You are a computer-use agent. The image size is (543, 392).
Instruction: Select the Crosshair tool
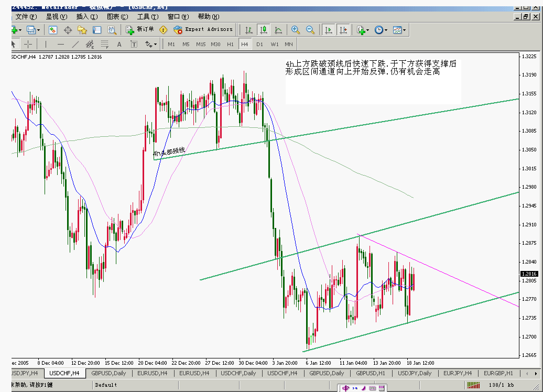[x=28, y=45]
